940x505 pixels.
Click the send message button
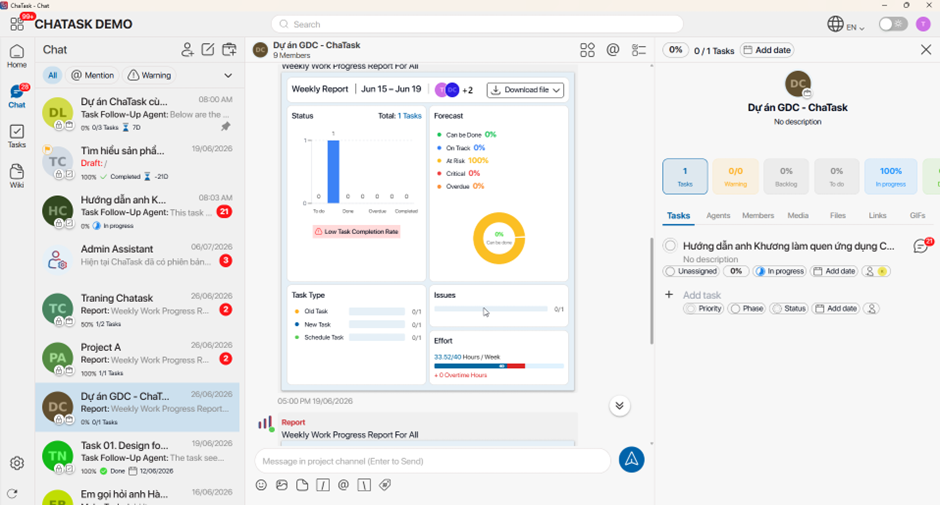click(x=631, y=460)
